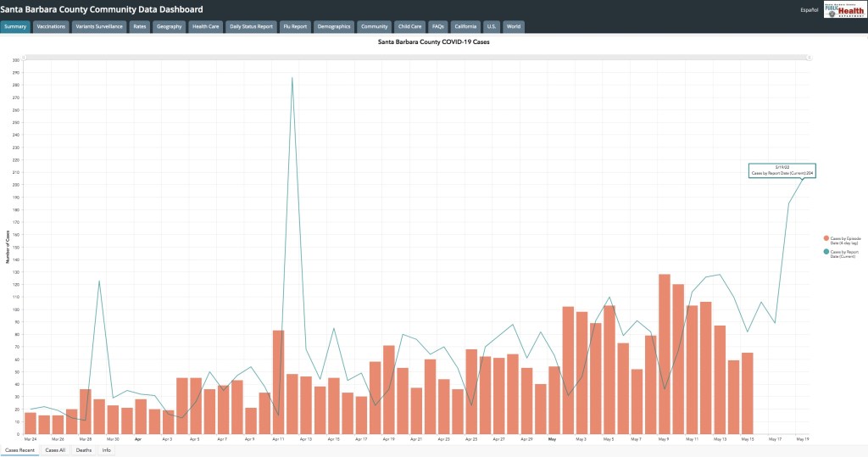Screen dimensions: 868x457
Task: Toggle the Cases by Episode Date legend marker
Action: 826,240
